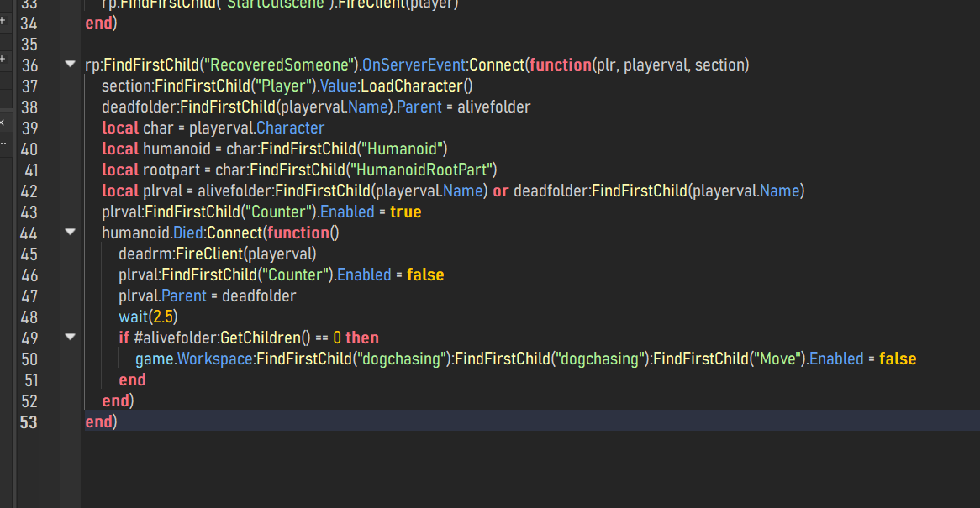Image resolution: width=980 pixels, height=508 pixels.
Task: Click the end) keyword on line 53
Action: pyautogui.click(x=100, y=422)
